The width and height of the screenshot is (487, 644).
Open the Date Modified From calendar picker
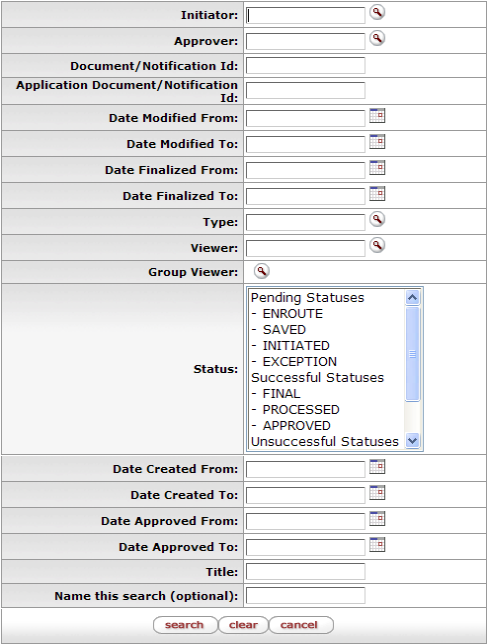[377, 116]
